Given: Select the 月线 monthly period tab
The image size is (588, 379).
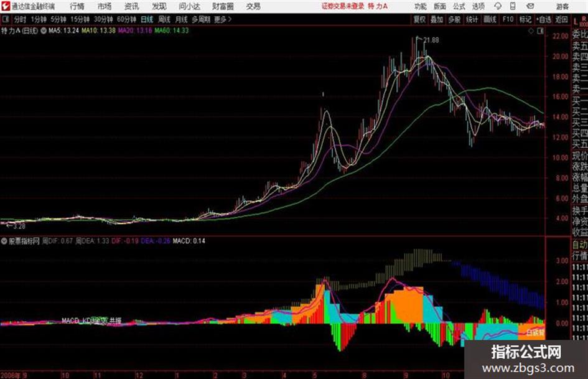Looking at the screenshot, I should pyautogui.click(x=182, y=19).
